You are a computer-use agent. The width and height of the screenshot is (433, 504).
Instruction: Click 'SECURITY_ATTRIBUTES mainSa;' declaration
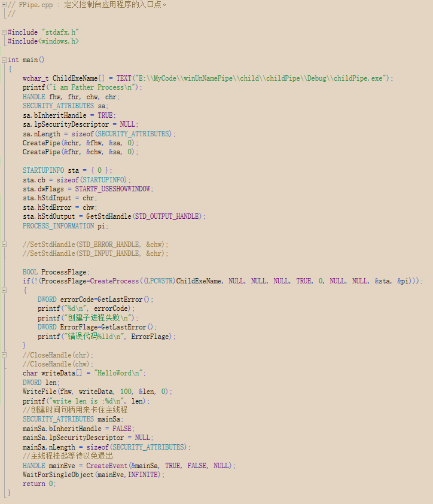(x=73, y=419)
